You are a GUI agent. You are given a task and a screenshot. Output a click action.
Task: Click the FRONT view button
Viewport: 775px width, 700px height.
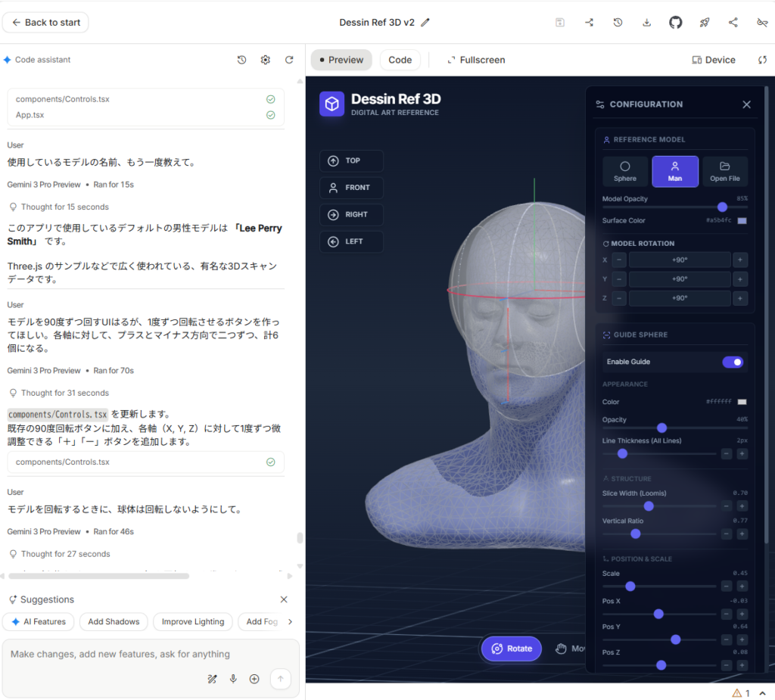point(351,188)
